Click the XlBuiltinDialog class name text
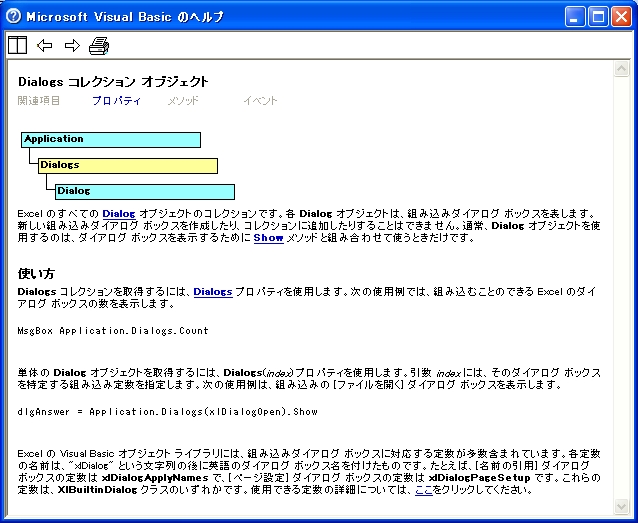Screen dimensions: 638x523 pyautogui.click(x=97, y=490)
